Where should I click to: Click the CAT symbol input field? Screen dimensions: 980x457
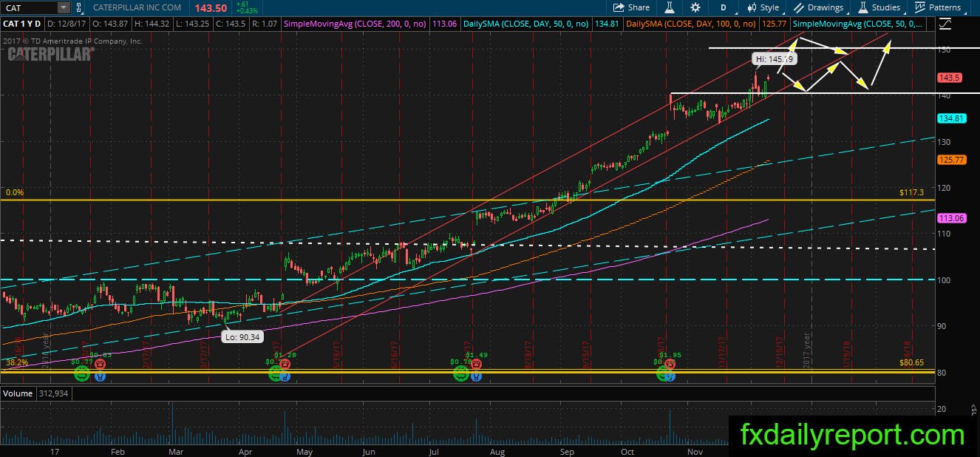click(x=28, y=7)
